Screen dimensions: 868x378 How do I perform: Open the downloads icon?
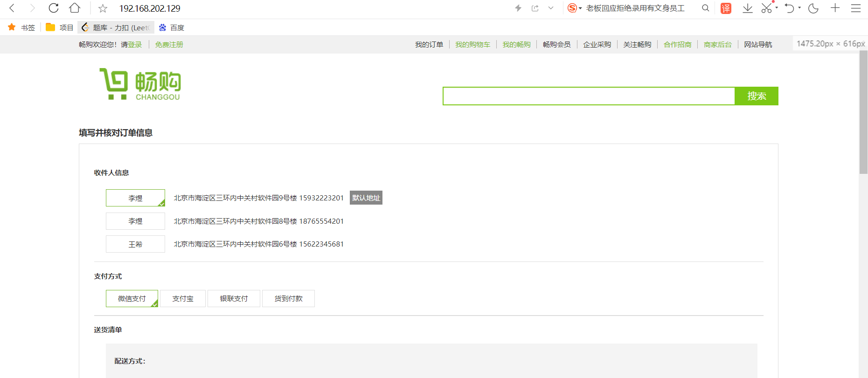[748, 8]
